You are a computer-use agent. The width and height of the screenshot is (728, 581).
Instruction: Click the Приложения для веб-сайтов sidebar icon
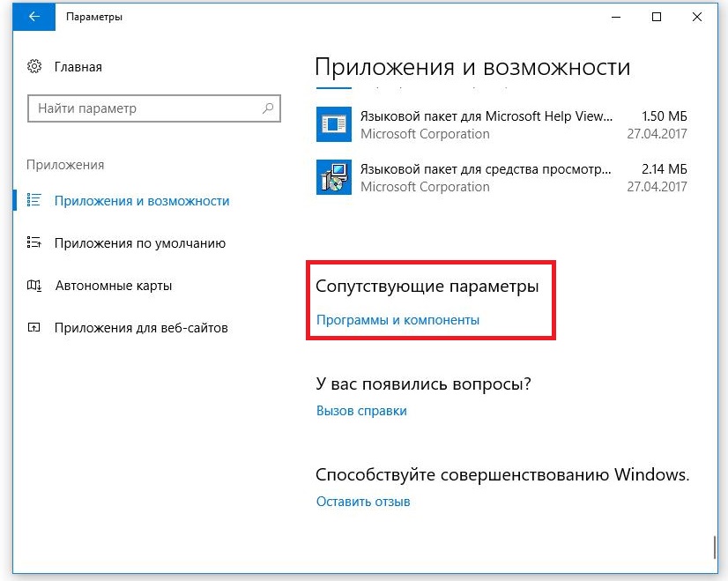coord(34,328)
